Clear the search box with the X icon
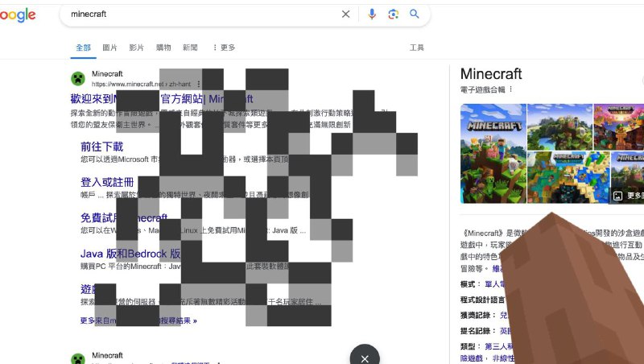644x364 pixels. [346, 14]
